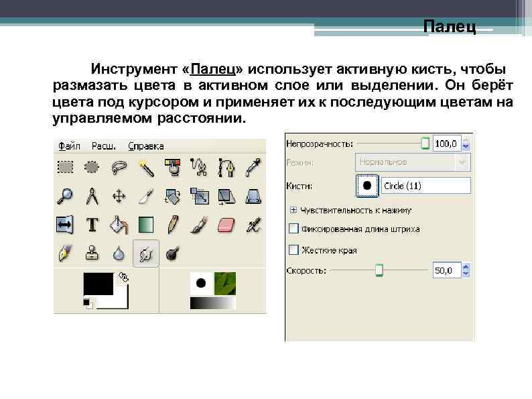Select the Perspective tool
Viewport: 532px width, 399px height.
point(253,196)
